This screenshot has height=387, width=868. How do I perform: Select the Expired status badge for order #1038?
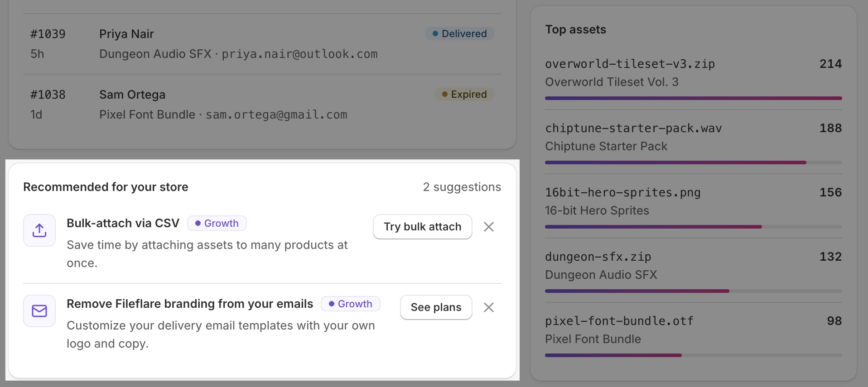click(x=464, y=94)
